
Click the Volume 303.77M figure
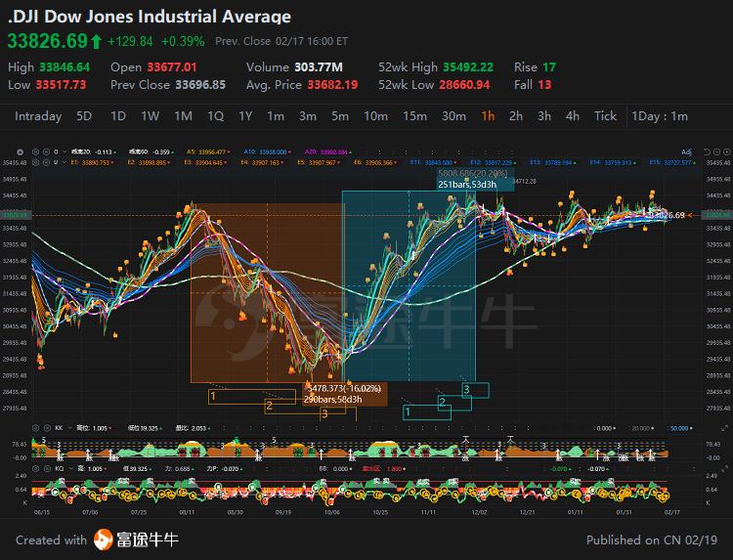[x=319, y=67]
